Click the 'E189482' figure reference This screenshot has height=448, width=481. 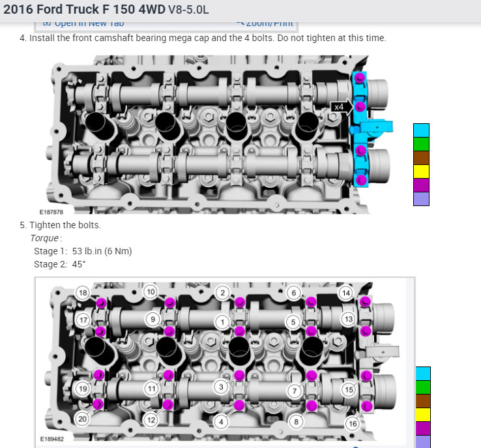tap(52, 439)
